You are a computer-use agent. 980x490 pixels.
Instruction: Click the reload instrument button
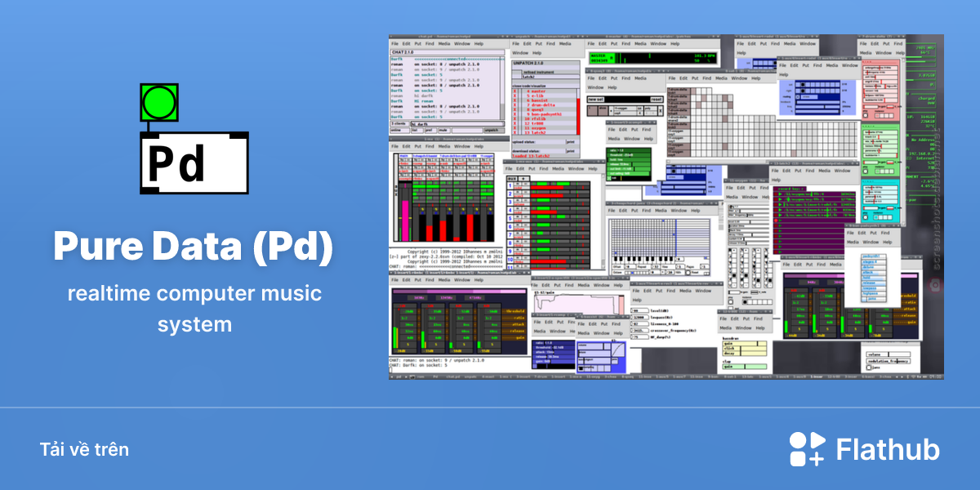click(538, 72)
